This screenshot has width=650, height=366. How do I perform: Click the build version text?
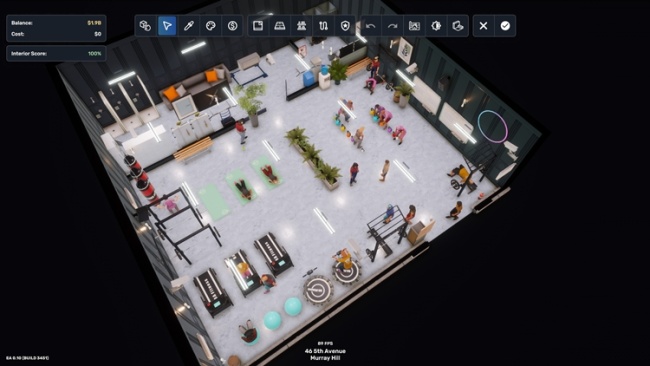coord(27,358)
